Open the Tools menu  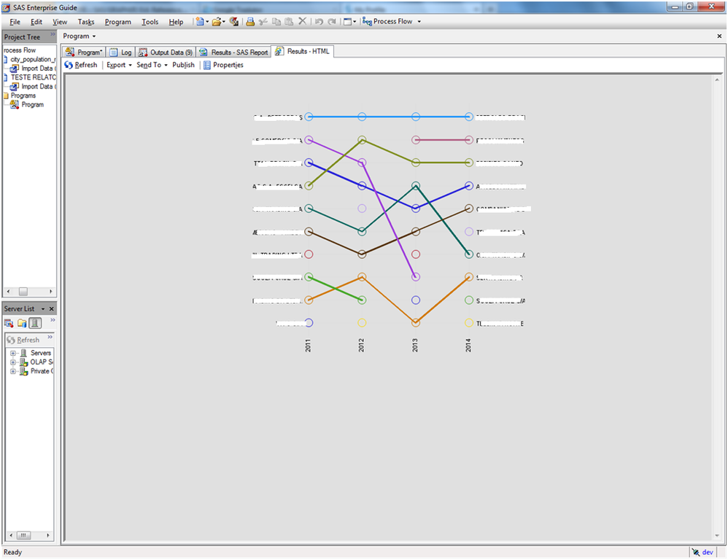150,22
